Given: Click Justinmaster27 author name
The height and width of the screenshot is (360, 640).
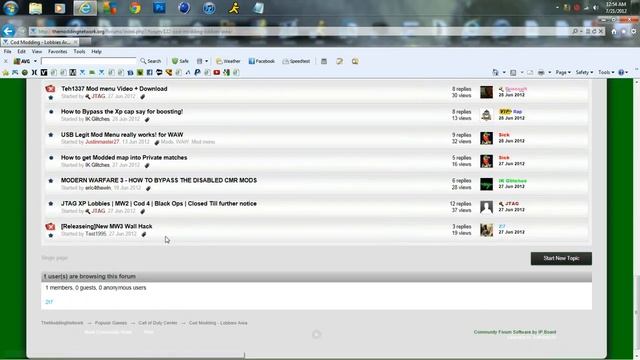Looking at the screenshot, I should click(102, 142).
